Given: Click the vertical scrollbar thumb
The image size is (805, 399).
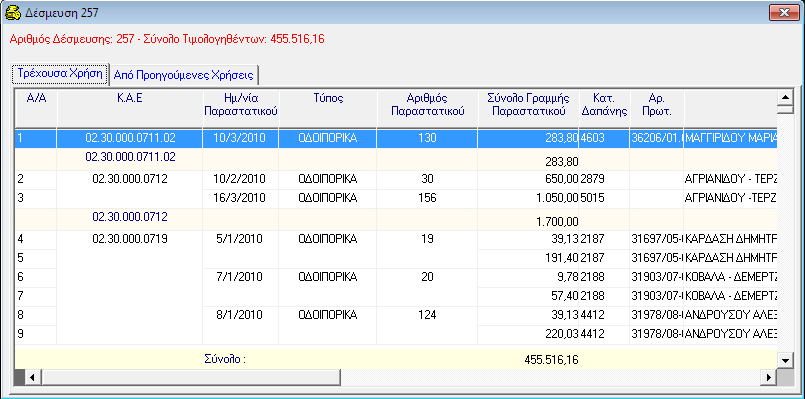Looking at the screenshot, I should click(785, 109).
